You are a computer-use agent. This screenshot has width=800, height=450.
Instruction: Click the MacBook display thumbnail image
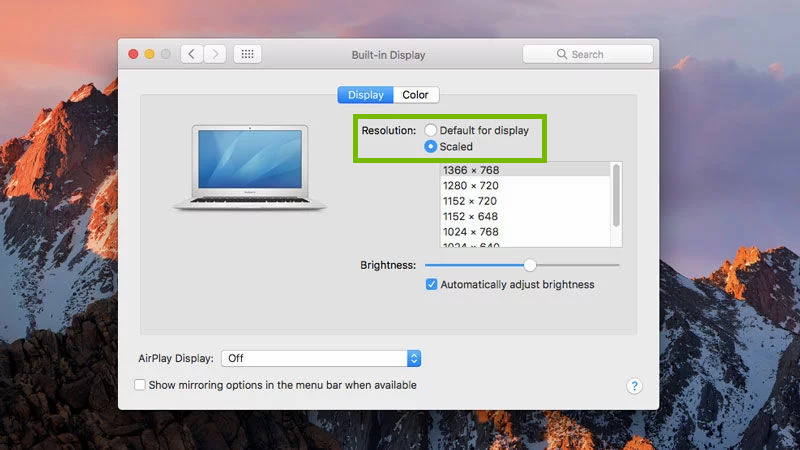click(x=250, y=167)
